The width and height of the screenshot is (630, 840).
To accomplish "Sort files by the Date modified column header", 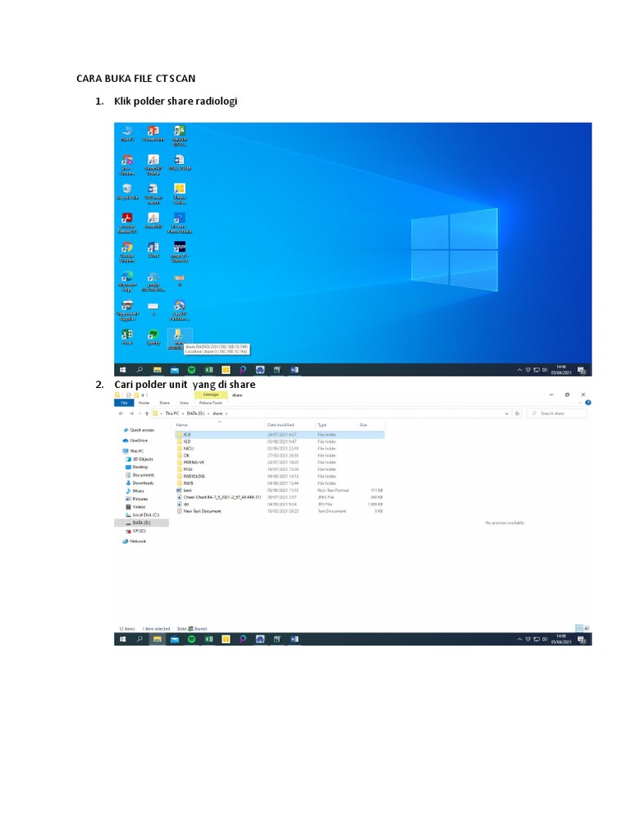I will [x=281, y=425].
